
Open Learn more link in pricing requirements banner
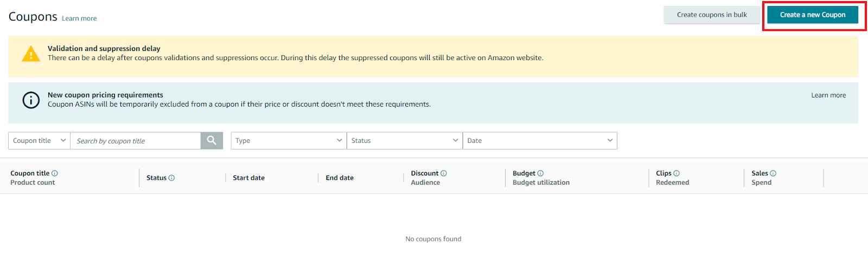[828, 95]
